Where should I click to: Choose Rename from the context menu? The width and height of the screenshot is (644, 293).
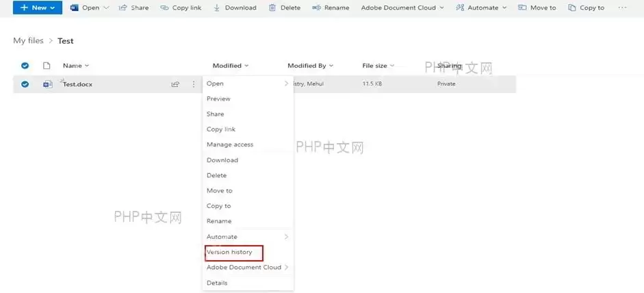point(248,220)
